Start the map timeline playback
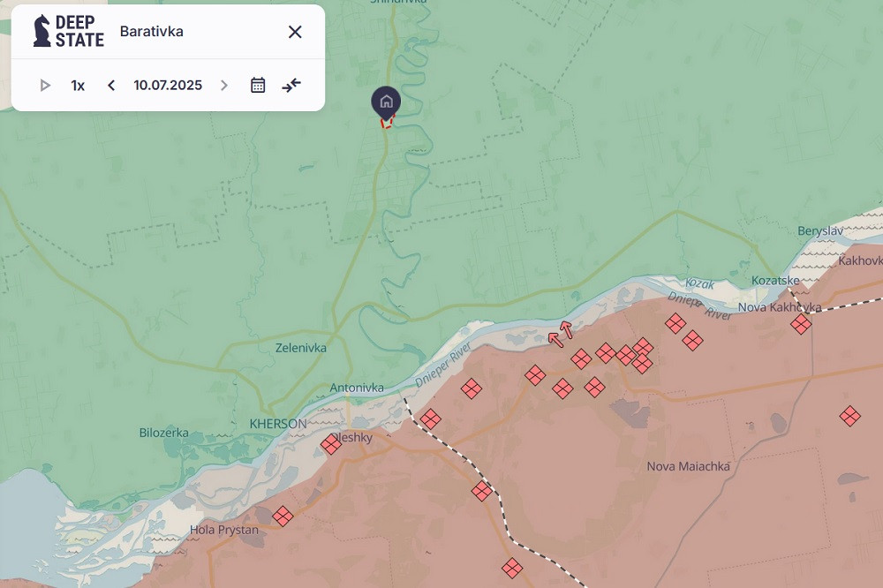This screenshot has width=883, height=588. pyautogui.click(x=45, y=86)
